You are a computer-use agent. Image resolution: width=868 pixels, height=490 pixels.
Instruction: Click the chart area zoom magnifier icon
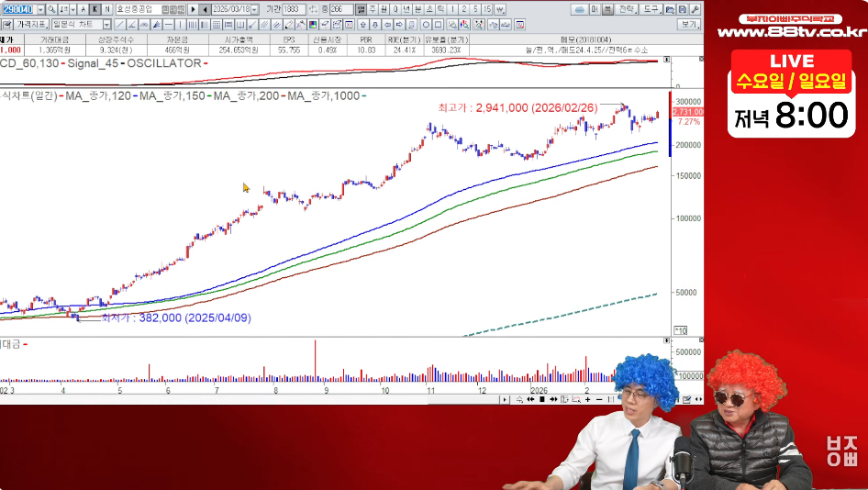coord(576,400)
